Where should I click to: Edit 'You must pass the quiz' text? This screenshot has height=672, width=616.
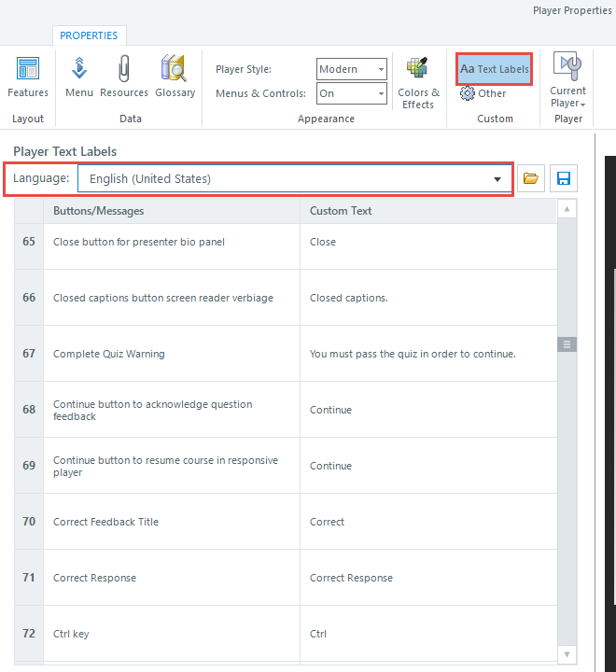(428, 354)
